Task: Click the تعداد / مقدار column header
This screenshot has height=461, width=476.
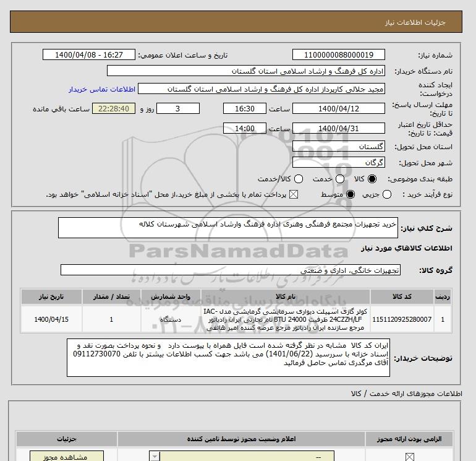Action: pos(111,296)
